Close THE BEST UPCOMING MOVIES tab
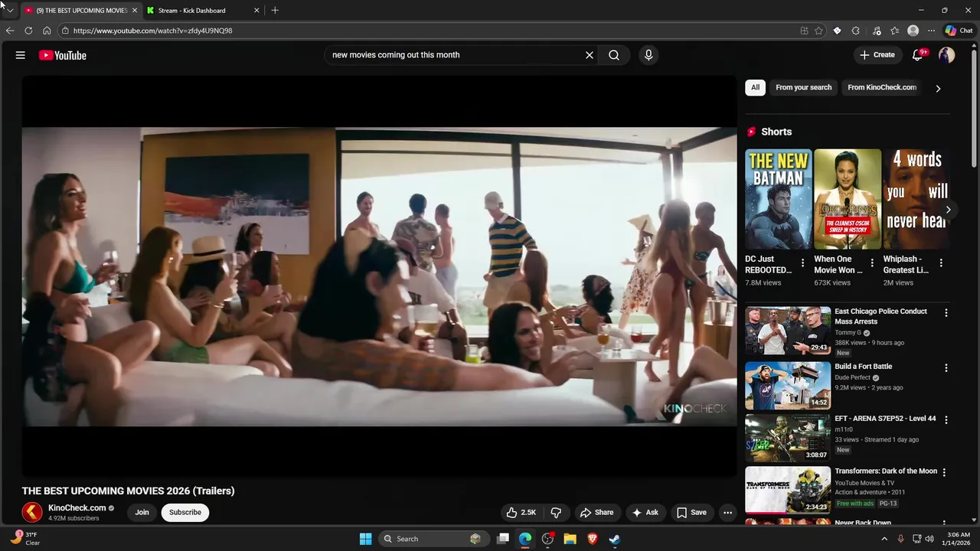The image size is (980, 551). [134, 11]
